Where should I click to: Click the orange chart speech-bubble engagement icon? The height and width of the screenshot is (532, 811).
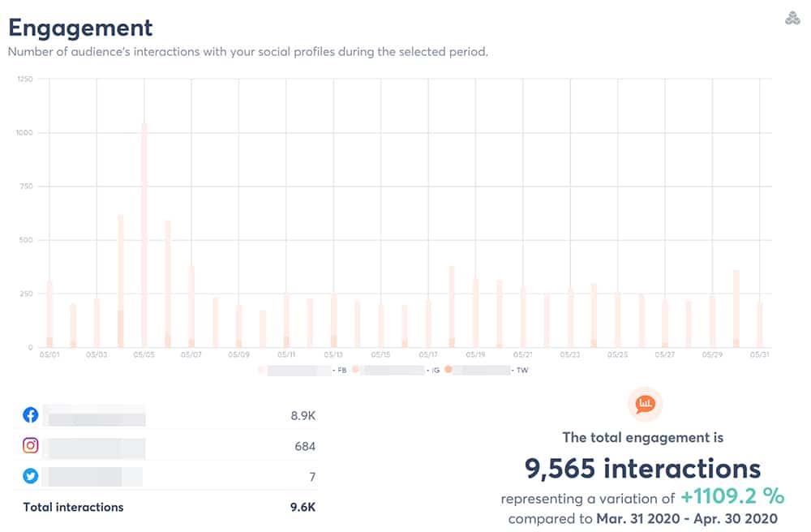pos(646,402)
